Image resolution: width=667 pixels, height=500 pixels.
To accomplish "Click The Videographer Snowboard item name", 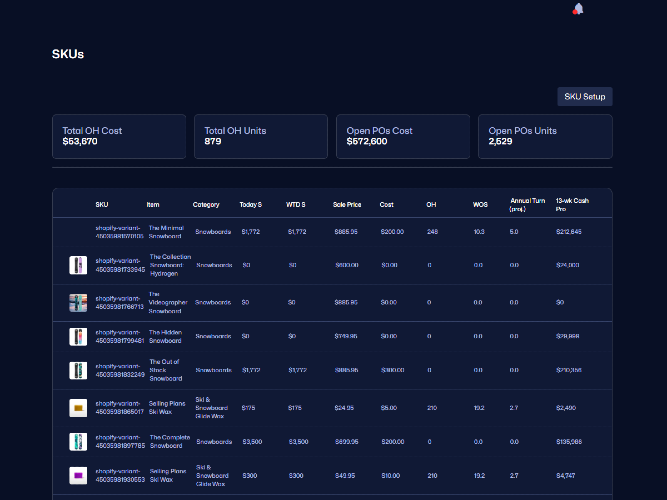I will (168, 303).
